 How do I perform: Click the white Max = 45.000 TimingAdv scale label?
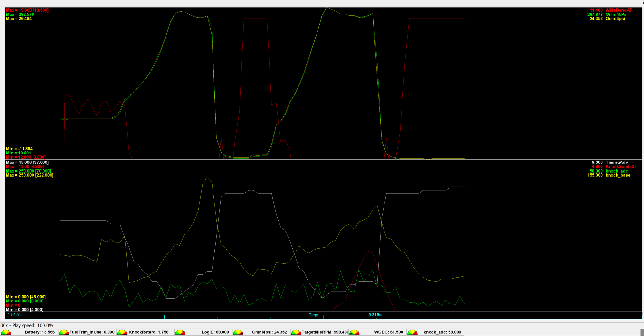27,163
